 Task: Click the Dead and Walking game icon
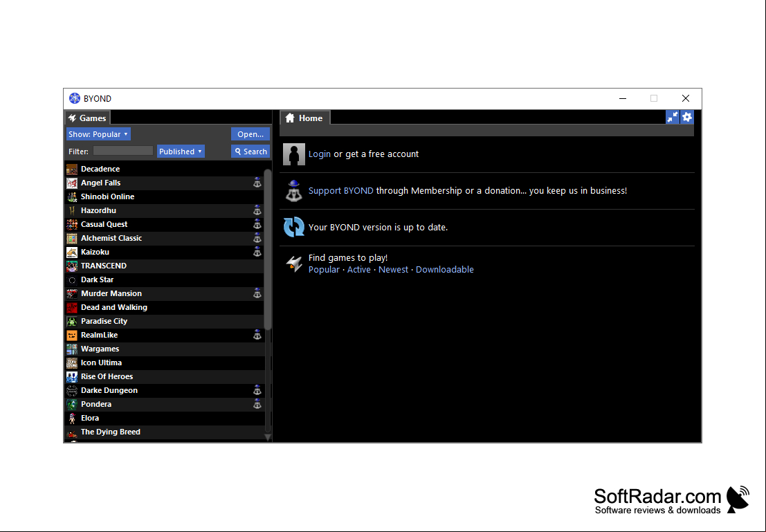72,307
